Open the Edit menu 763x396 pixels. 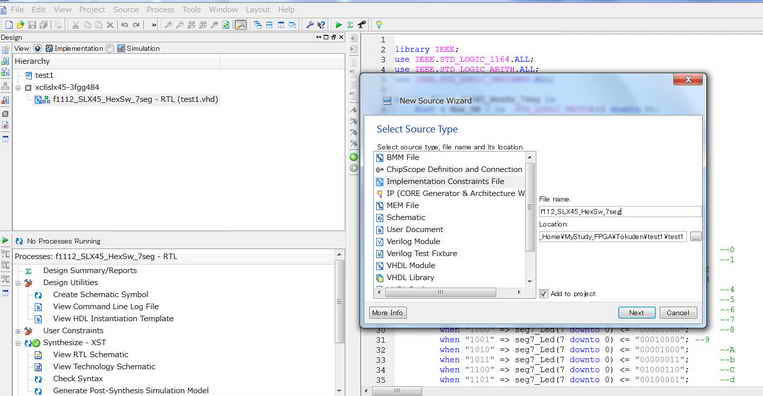(38, 10)
